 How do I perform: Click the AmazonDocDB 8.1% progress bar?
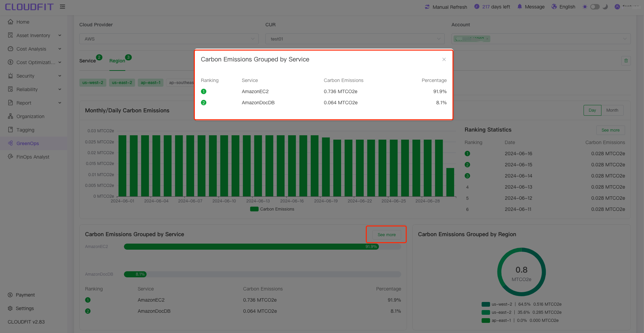(x=135, y=274)
